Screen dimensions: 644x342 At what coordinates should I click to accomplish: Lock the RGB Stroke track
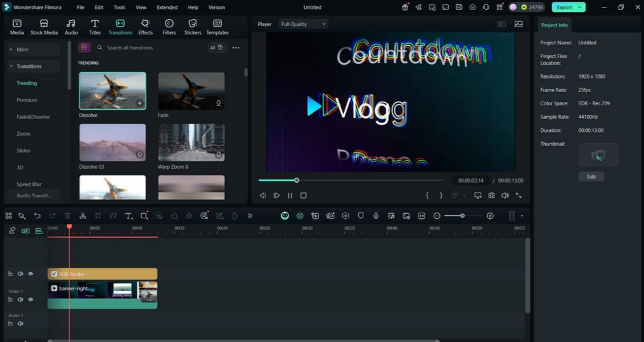tap(10, 273)
